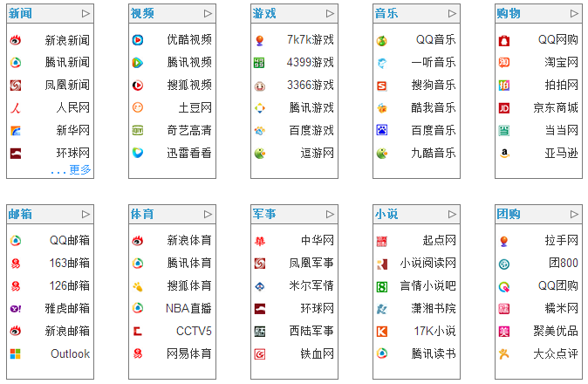Screen dimensions: 588x384
Task: Click the K icon beside 17K小说
Action: tap(382, 331)
